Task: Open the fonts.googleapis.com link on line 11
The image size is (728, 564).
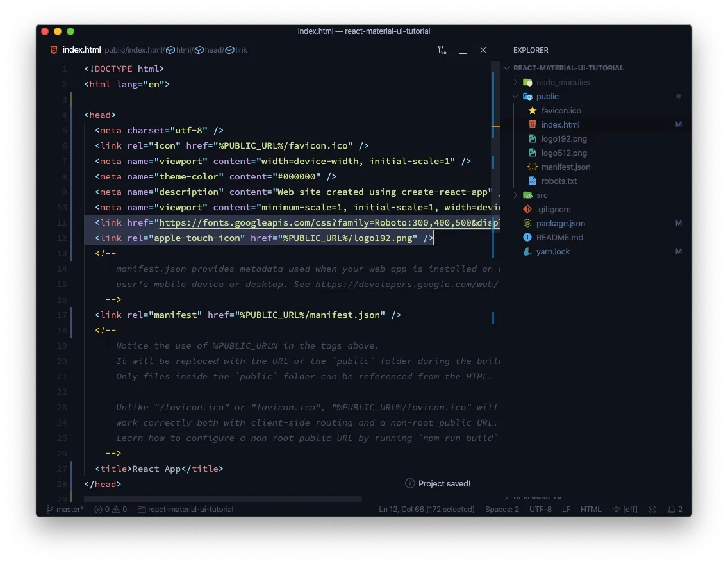Action: (329, 223)
